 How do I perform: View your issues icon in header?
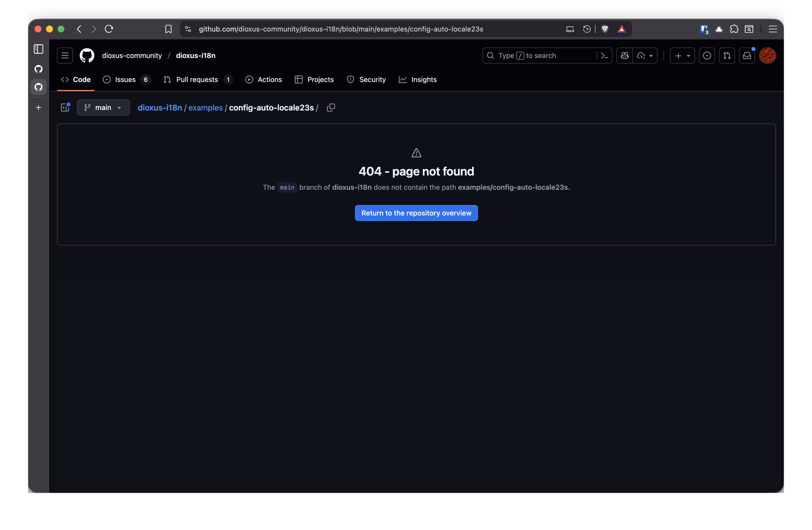pos(707,55)
